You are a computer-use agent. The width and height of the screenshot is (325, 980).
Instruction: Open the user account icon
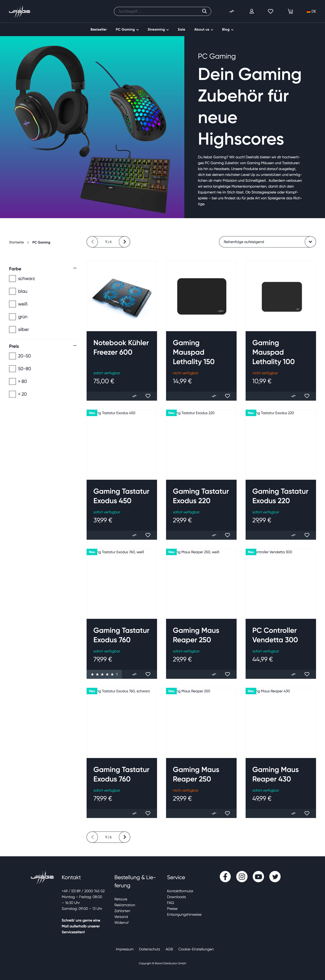point(251,11)
